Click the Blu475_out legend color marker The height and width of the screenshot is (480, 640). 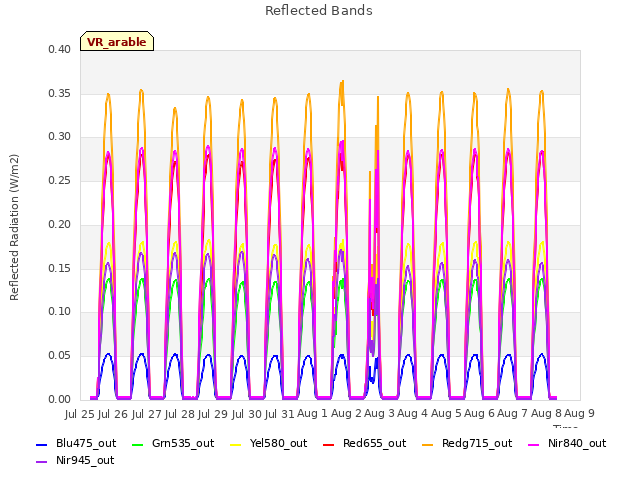(42, 444)
